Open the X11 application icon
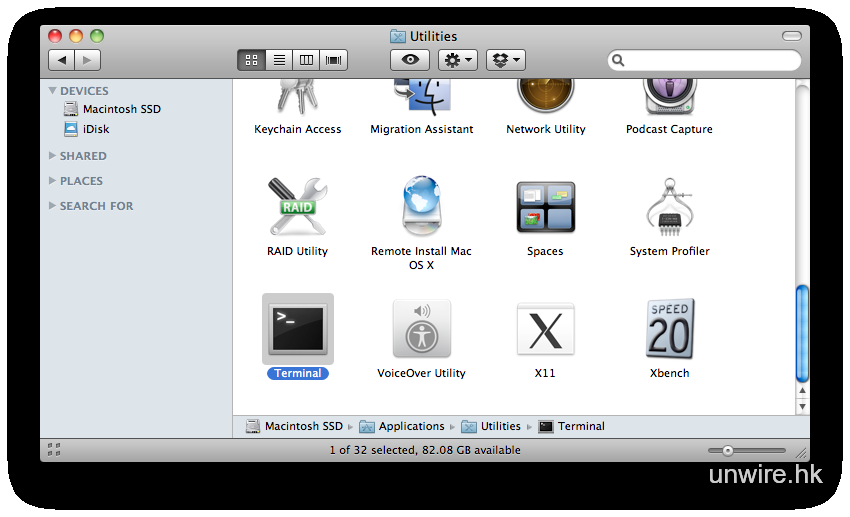 pos(545,329)
